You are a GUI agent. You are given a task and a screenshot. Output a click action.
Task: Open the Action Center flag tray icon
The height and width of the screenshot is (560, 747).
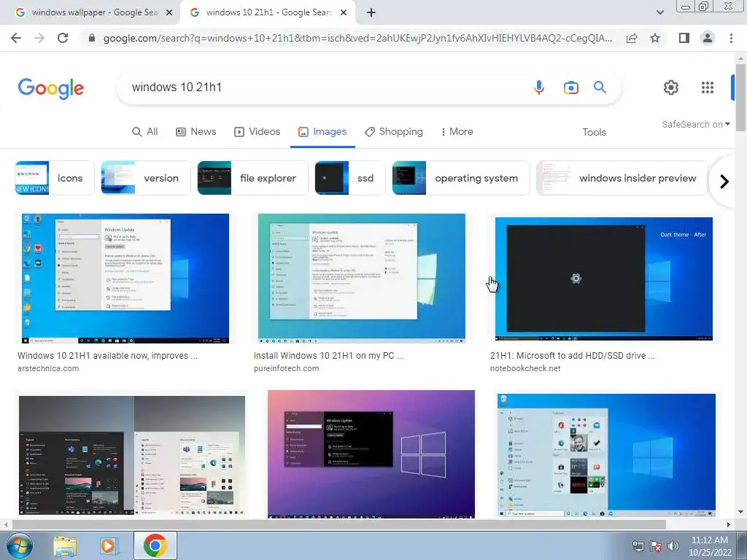[656, 546]
